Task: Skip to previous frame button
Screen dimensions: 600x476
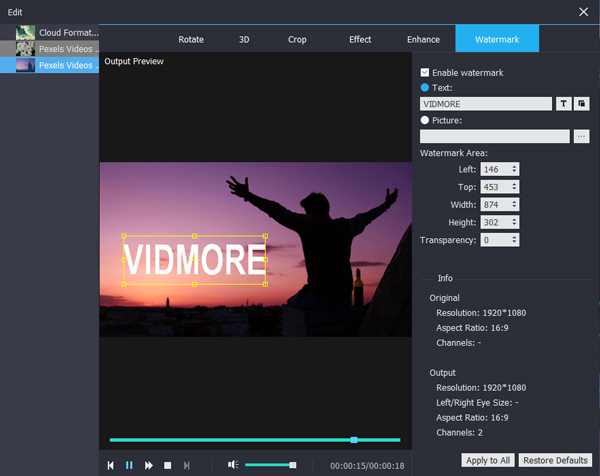Action: [111, 465]
